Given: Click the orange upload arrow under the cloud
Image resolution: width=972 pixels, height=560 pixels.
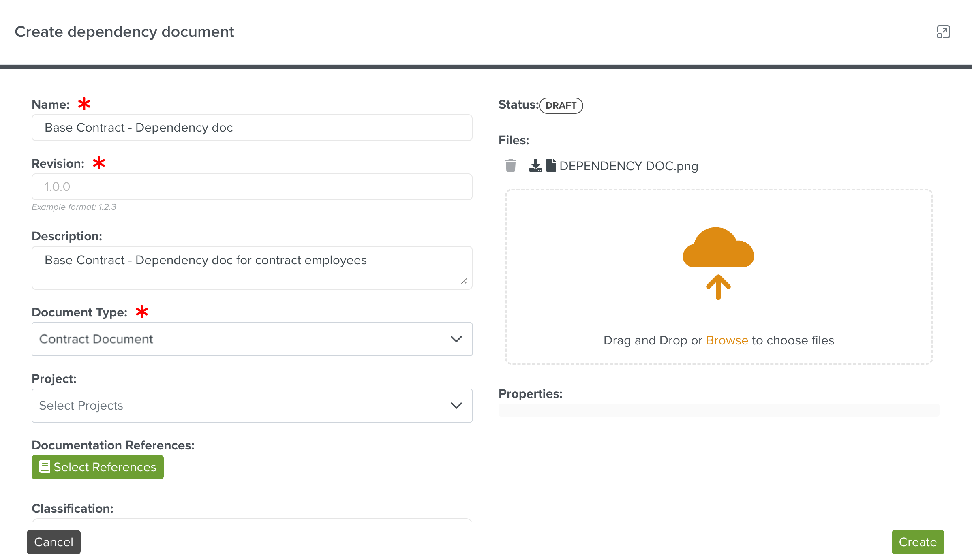Looking at the screenshot, I should tap(718, 287).
